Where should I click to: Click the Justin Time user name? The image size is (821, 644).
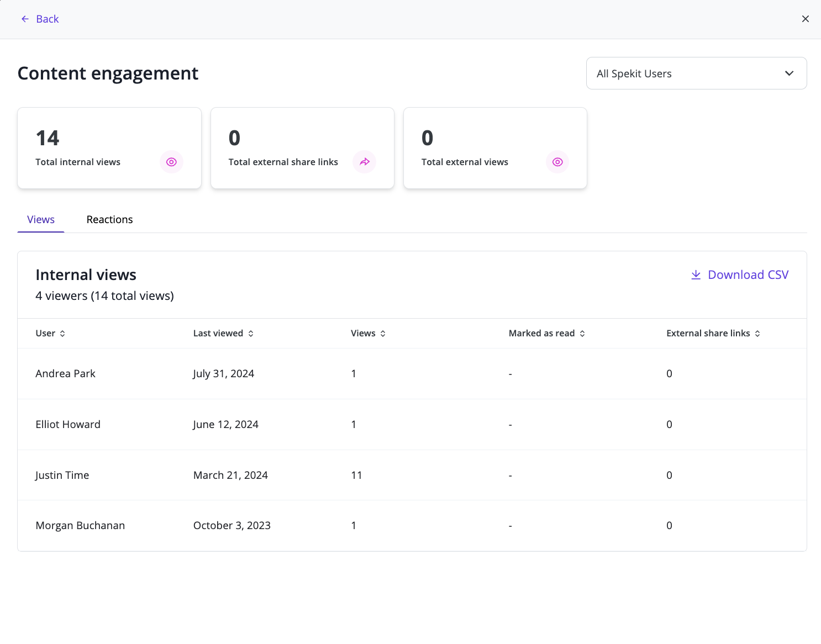click(62, 476)
